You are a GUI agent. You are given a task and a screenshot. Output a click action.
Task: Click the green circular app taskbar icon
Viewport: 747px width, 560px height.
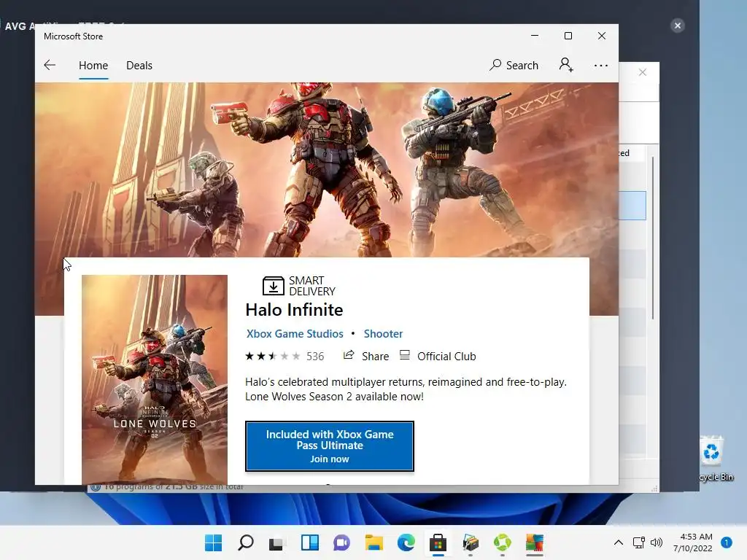point(502,542)
